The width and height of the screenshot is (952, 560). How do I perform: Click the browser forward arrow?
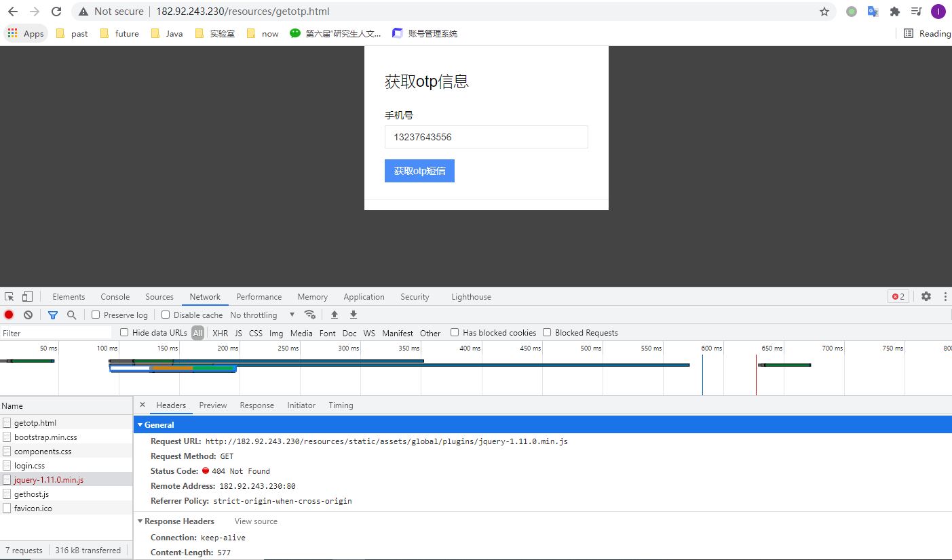(x=35, y=12)
